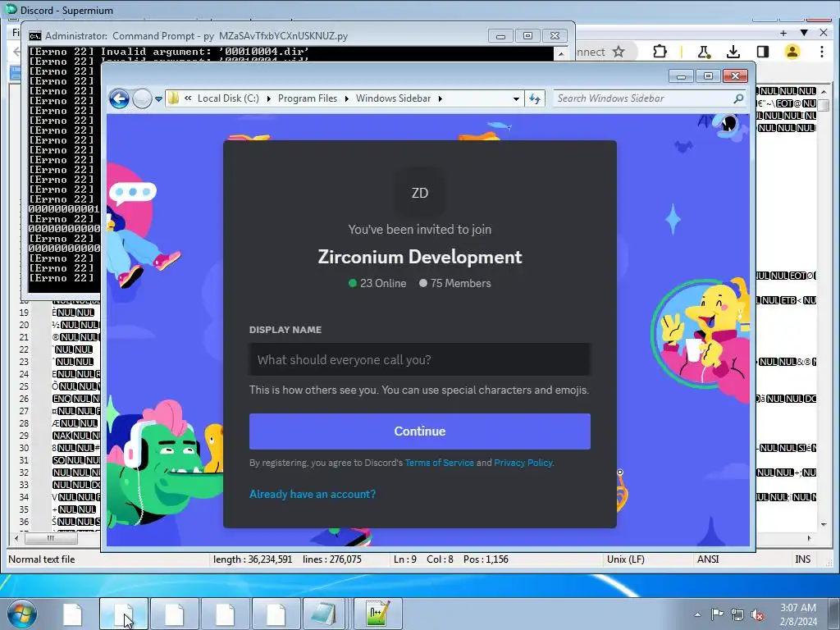Screen dimensions: 840x630
Task: Open the browser three-dot menu
Action: click(x=822, y=52)
